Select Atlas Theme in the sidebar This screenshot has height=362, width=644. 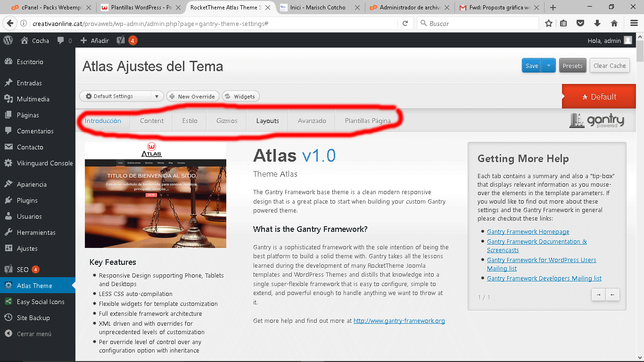(x=38, y=286)
